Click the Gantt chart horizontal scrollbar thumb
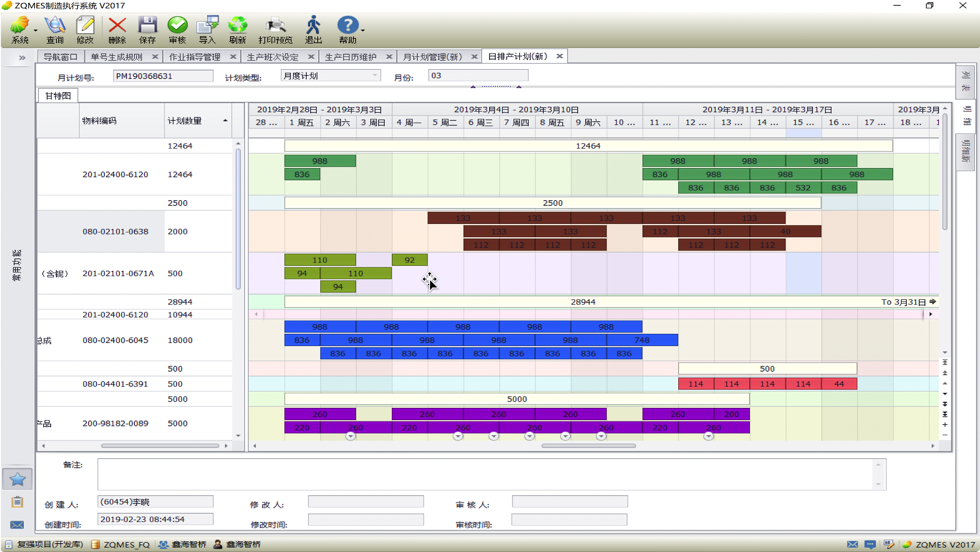This screenshot has height=552, width=980. (x=588, y=446)
